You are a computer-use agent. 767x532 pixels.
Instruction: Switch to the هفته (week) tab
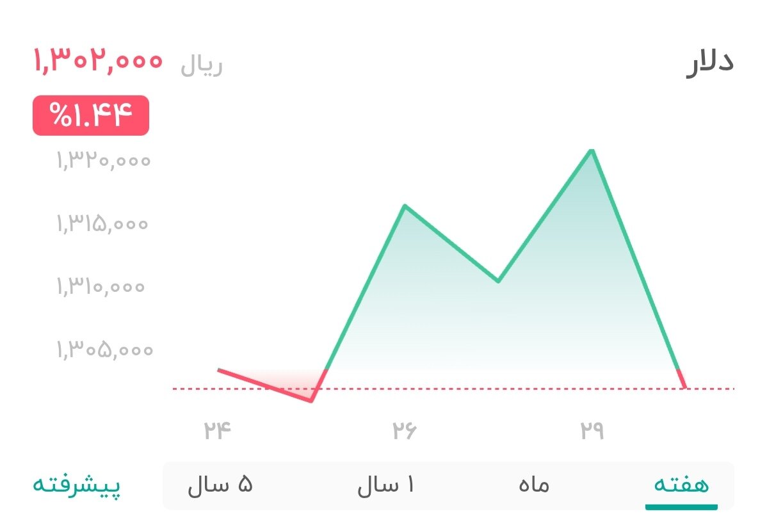click(681, 485)
